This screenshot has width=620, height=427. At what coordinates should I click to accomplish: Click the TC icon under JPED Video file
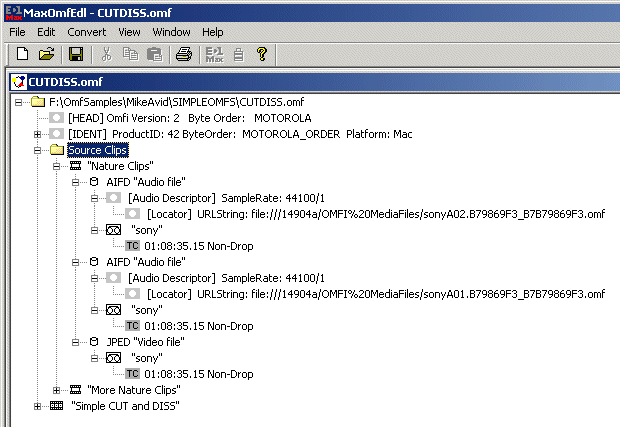[132, 374]
